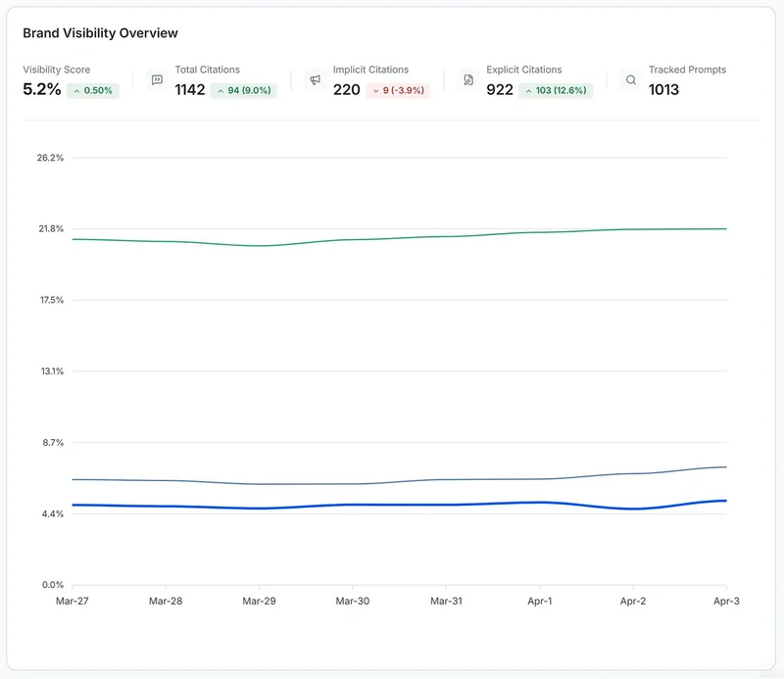Image resolution: width=784 pixels, height=679 pixels.
Task: Click the Implicit Citations megaphone icon
Action: 315,80
